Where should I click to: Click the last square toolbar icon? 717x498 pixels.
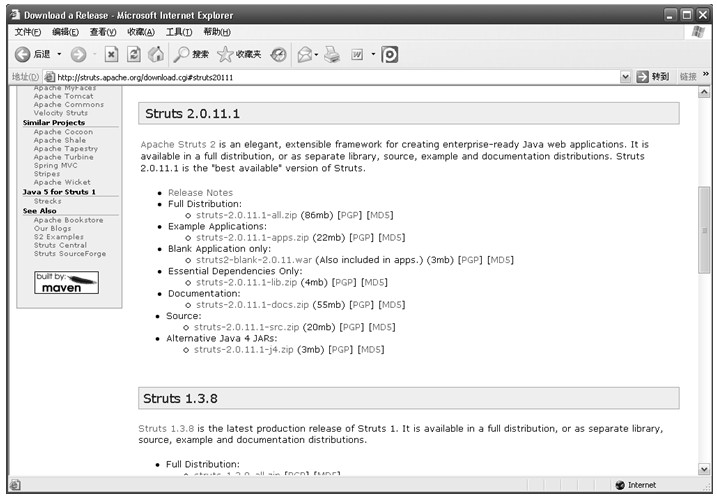(x=390, y=55)
